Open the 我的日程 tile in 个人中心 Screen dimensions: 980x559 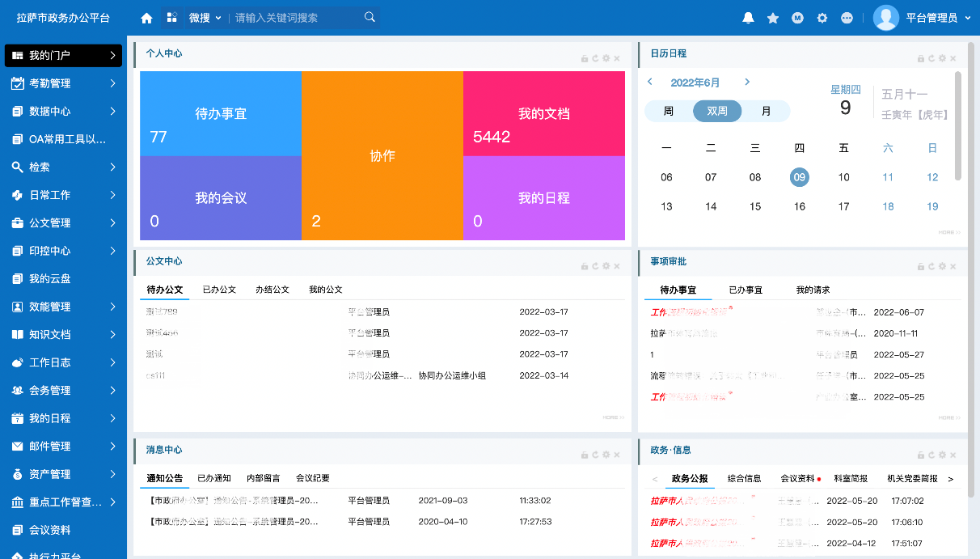(544, 198)
